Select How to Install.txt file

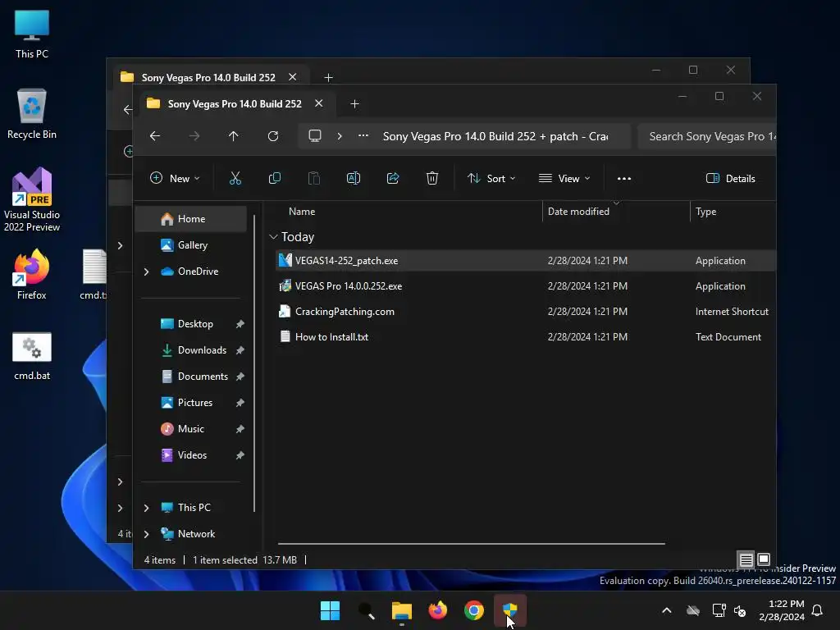click(526, 337)
